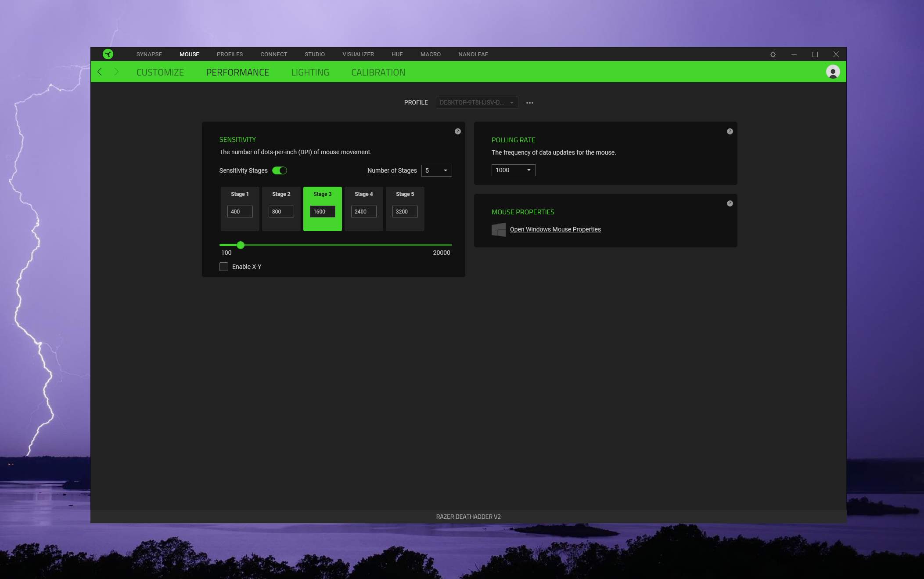Select the Stage 4 sensitivity tile
924x579 pixels.
(x=363, y=195)
